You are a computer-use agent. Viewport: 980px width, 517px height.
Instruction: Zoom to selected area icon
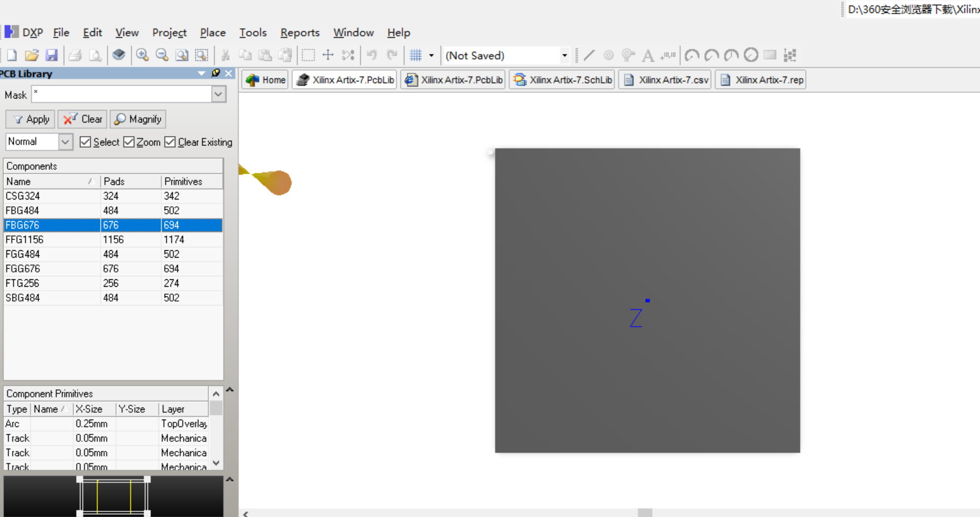tap(202, 55)
